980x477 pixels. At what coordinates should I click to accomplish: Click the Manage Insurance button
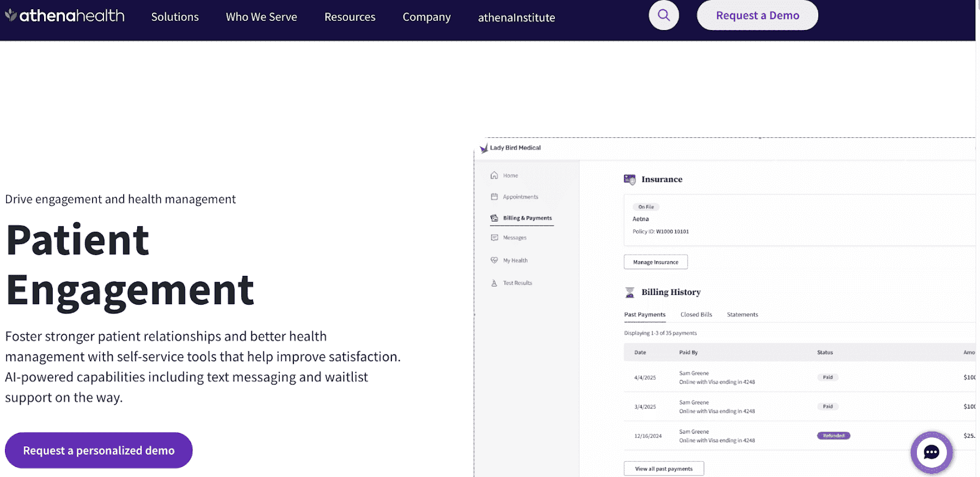[656, 262]
